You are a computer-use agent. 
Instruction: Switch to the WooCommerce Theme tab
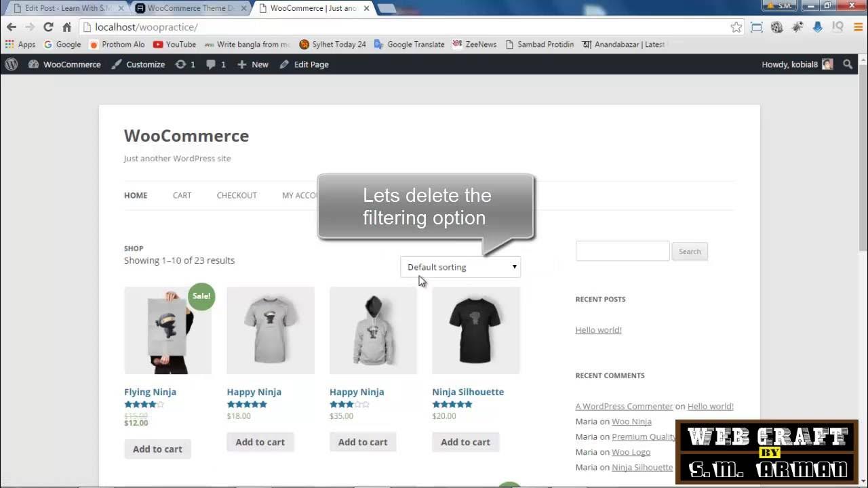pyautogui.click(x=191, y=8)
